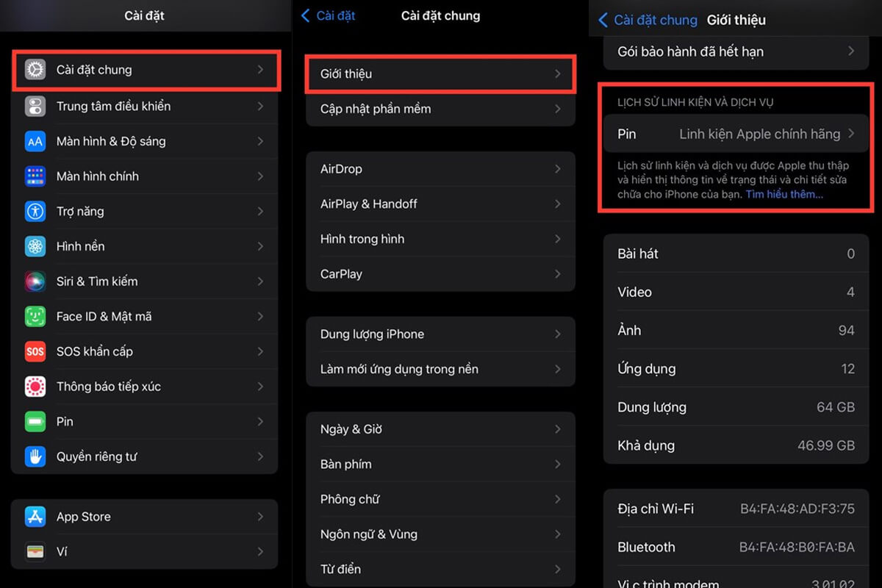Tap the Trợ năng accessibility icon
The width and height of the screenshot is (882, 588).
[x=35, y=211]
